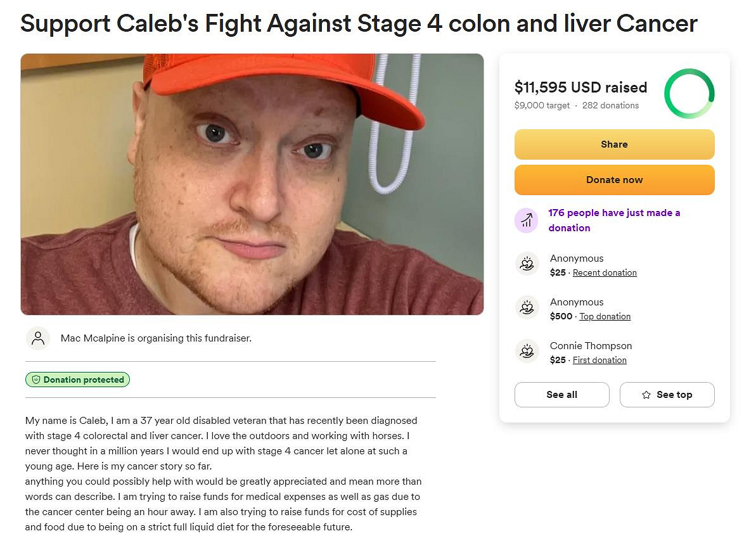Click the Donation protected badge
756x543 pixels.
(x=77, y=380)
